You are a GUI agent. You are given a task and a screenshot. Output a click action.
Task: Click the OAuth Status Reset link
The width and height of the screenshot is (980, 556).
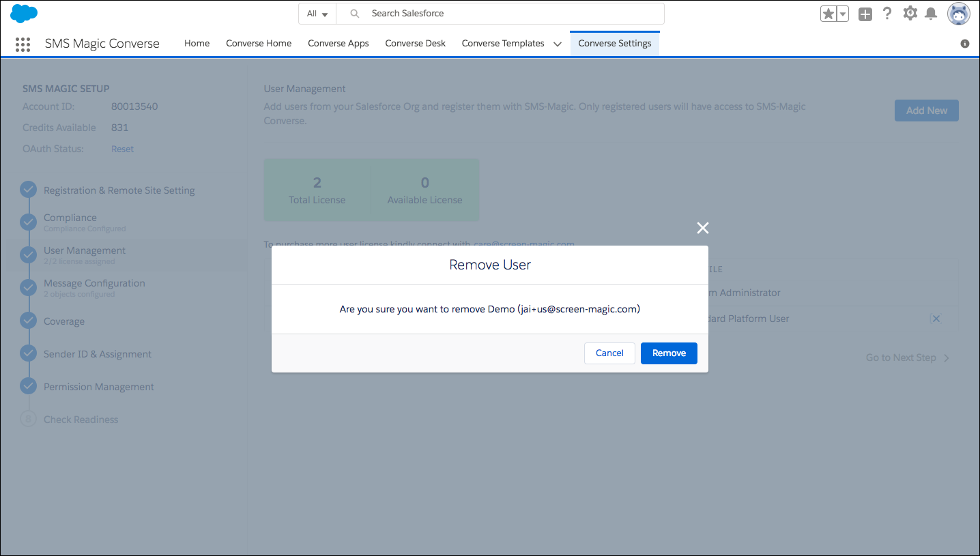[x=122, y=149]
